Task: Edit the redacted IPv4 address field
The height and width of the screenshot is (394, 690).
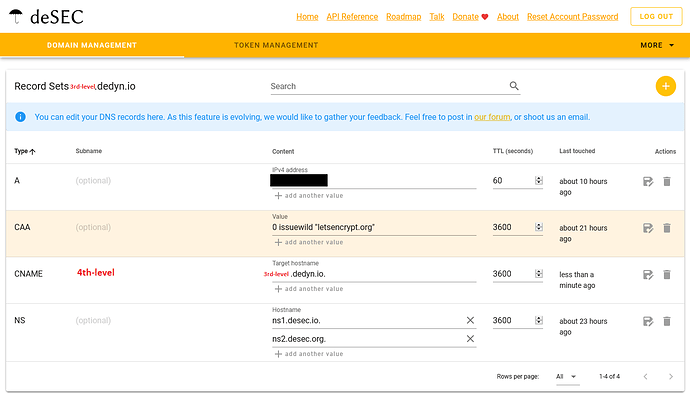Action: coord(374,180)
